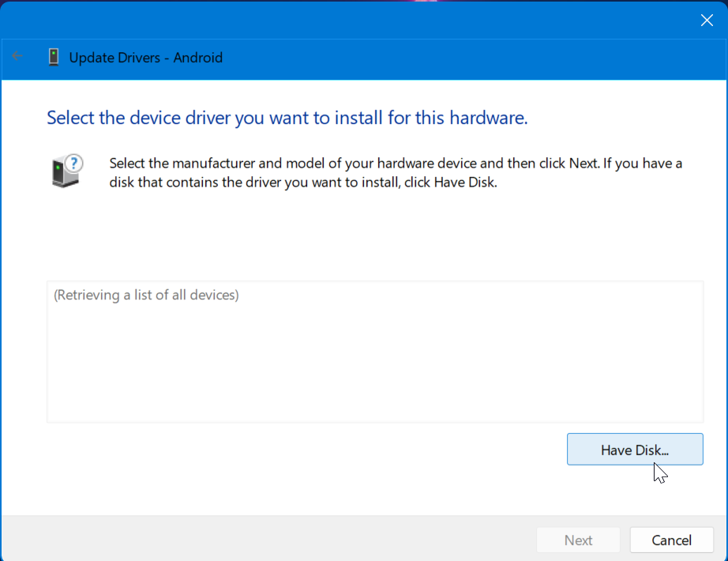
Task: Open the Have Disk dialog
Action: (x=635, y=449)
